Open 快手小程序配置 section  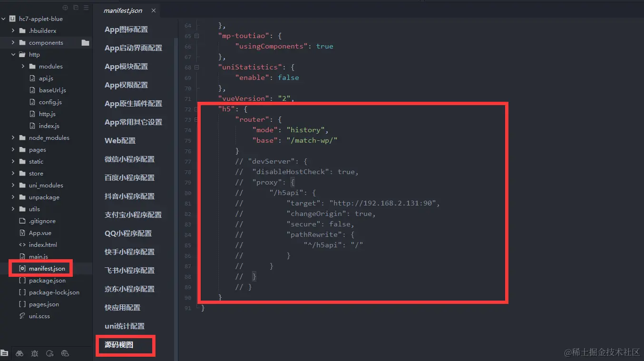[129, 252]
